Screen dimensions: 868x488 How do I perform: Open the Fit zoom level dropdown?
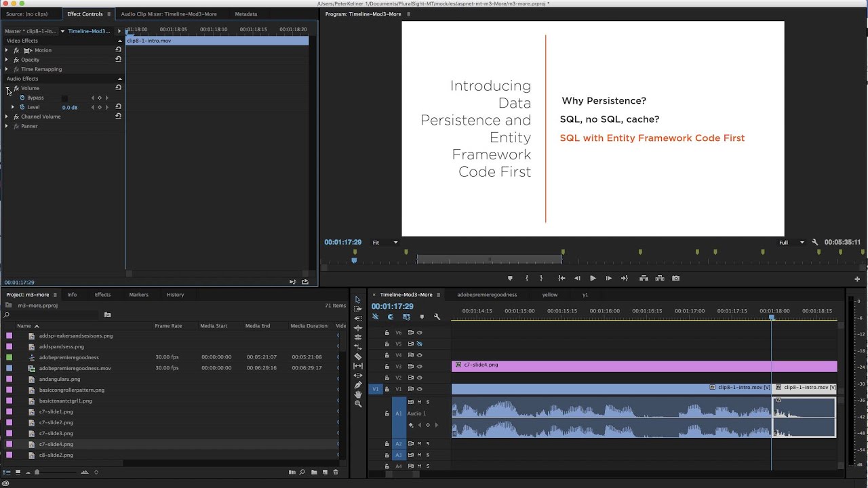pos(384,242)
